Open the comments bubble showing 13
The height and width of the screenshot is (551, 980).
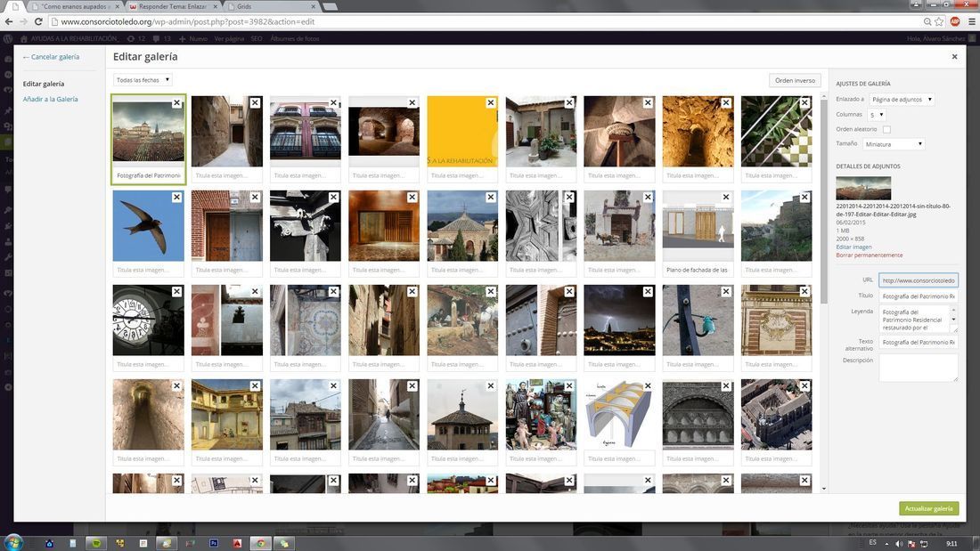click(162, 39)
